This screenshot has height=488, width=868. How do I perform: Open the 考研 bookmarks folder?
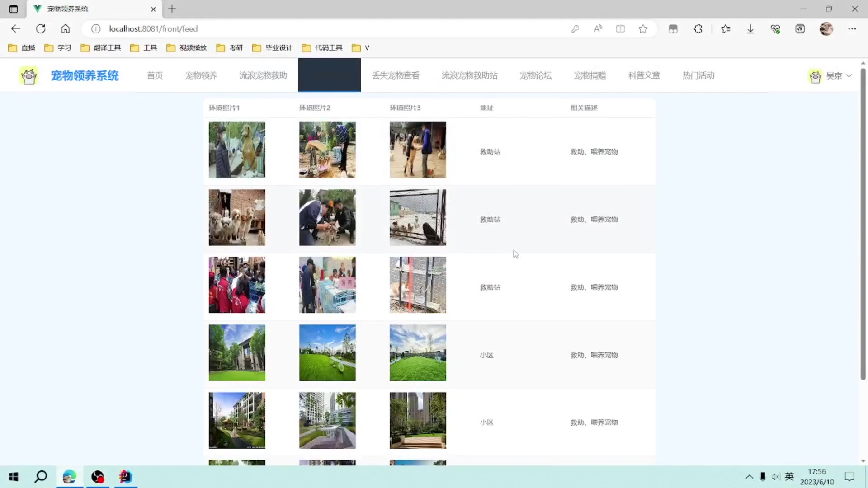click(x=229, y=48)
